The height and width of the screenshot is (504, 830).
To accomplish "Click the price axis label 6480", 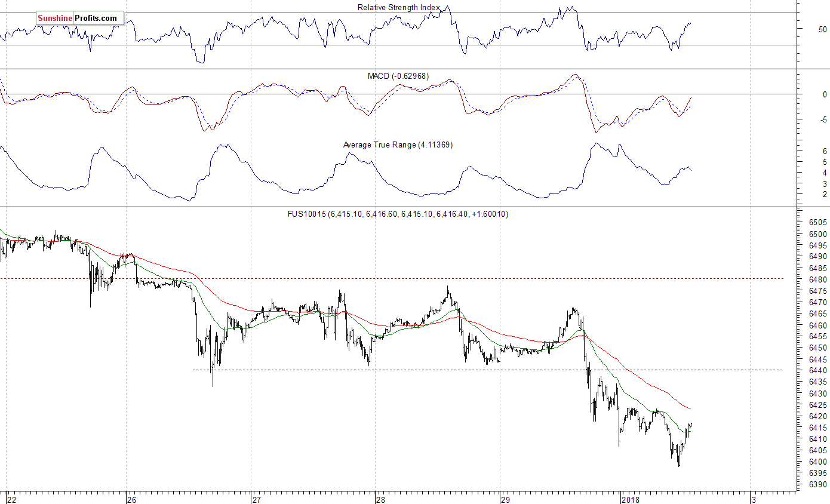I will click(x=818, y=279).
